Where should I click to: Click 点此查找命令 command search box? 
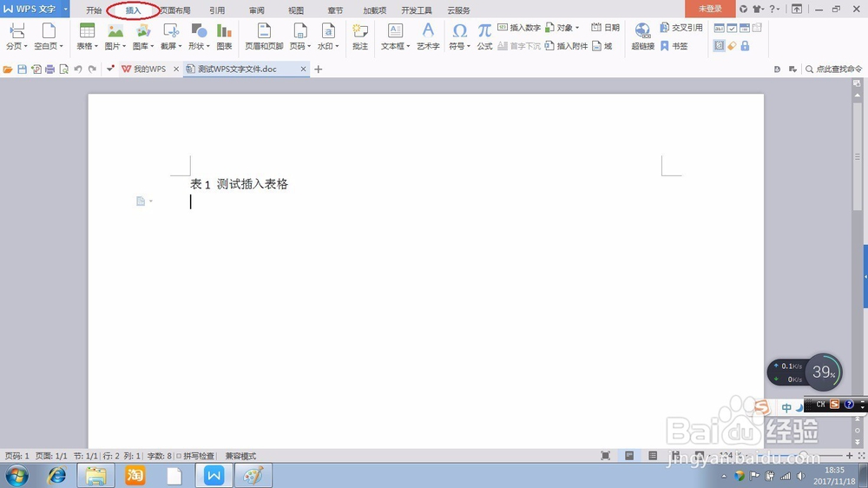[833, 69]
